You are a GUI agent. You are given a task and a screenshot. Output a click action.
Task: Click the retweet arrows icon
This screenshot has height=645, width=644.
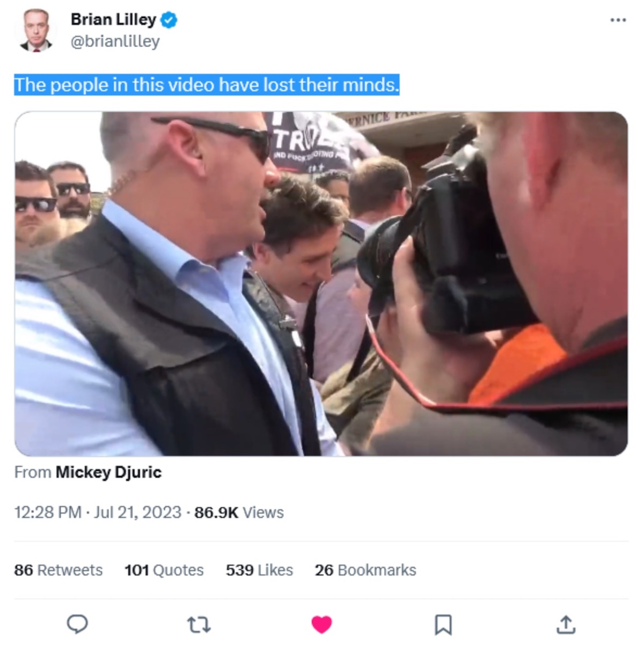coord(199,625)
